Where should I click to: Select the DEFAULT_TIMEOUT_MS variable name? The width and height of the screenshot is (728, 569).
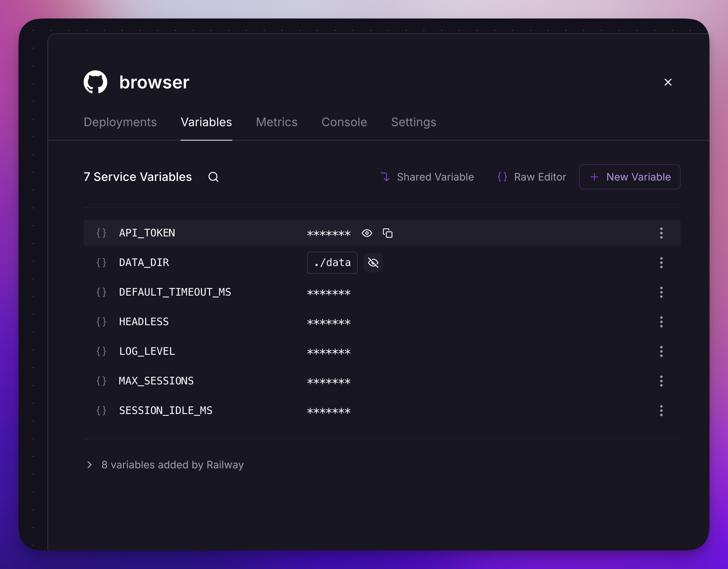click(x=175, y=292)
